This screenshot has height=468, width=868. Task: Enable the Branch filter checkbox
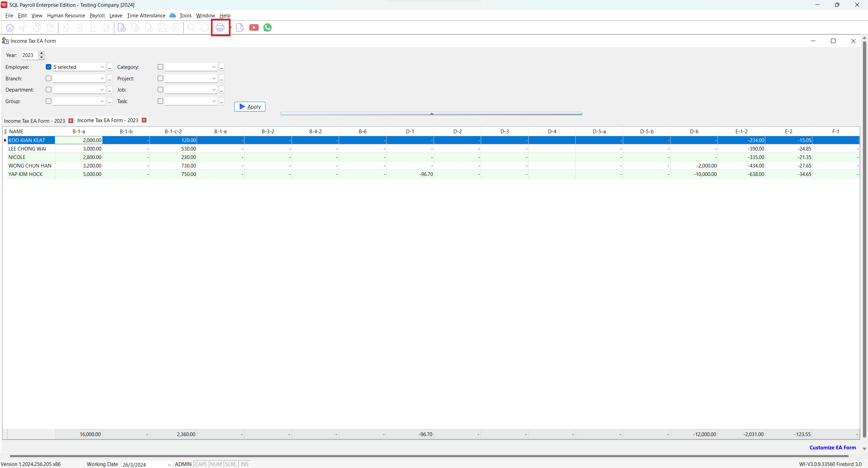tap(48, 78)
